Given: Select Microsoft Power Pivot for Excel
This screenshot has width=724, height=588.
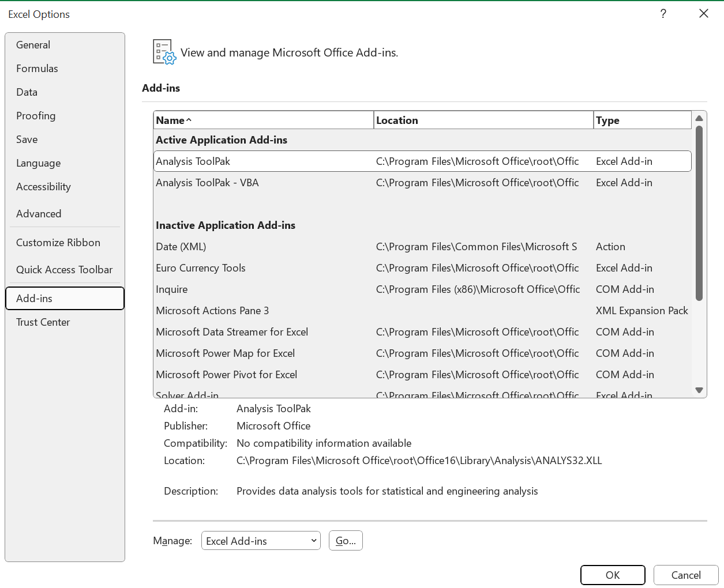Looking at the screenshot, I should tap(422, 375).
